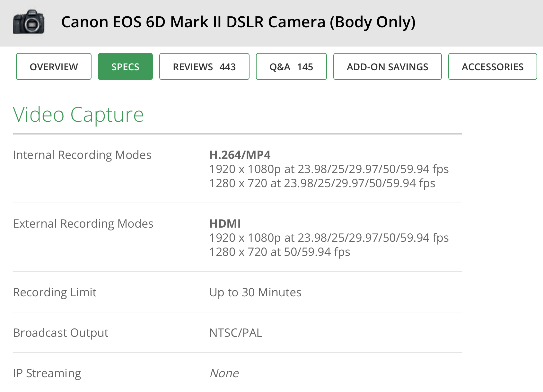
Task: Switch to the Reviews 443 tab
Action: (204, 67)
